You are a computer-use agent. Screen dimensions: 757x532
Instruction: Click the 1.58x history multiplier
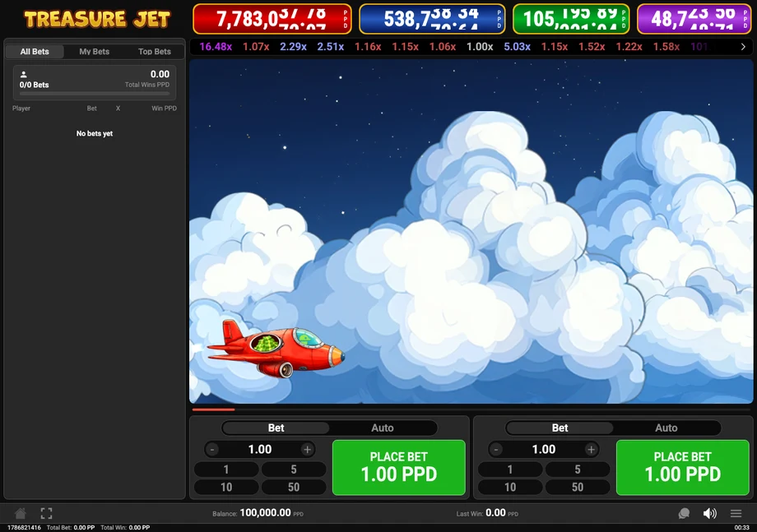(x=666, y=47)
